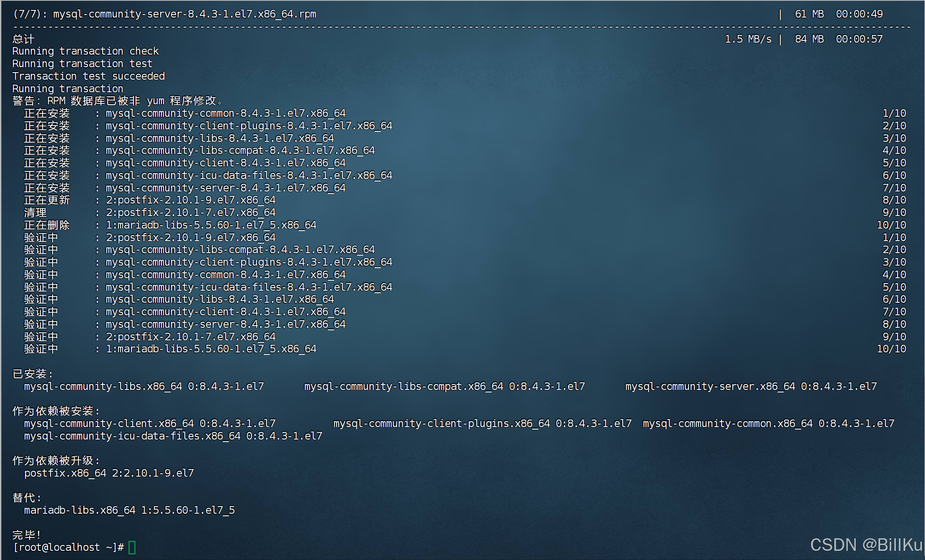
Task: Click '(7/7): mysql-community-server-8.4.3-1.el7.x86_64.rpm' download line
Action: pos(164,14)
